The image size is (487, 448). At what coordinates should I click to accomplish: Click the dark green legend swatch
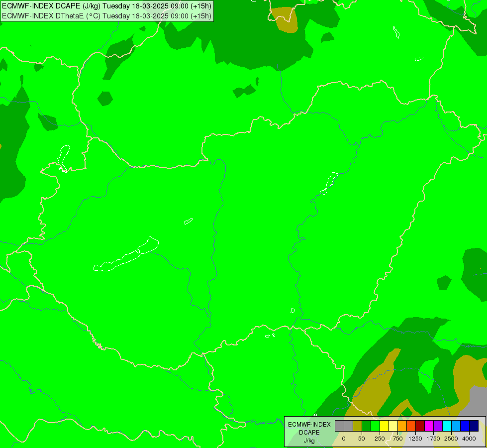coord(367,426)
